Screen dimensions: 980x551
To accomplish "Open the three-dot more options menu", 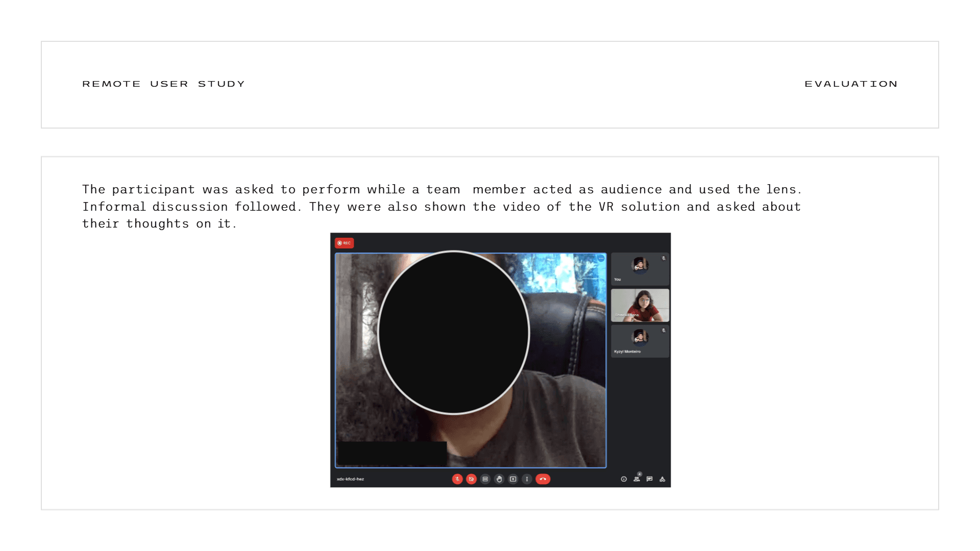I will 527,479.
